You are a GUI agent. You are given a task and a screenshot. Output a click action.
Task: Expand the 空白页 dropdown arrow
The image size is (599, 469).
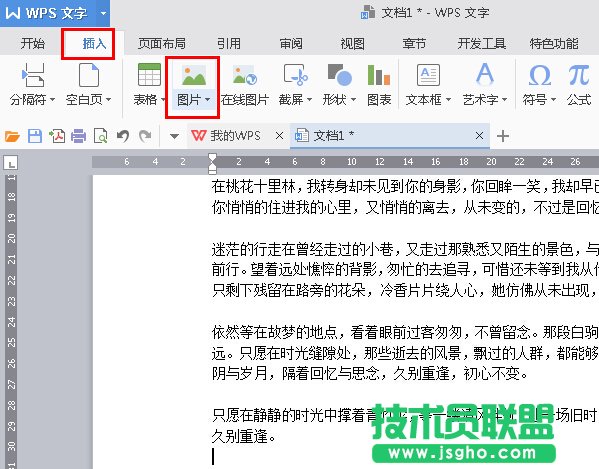108,100
